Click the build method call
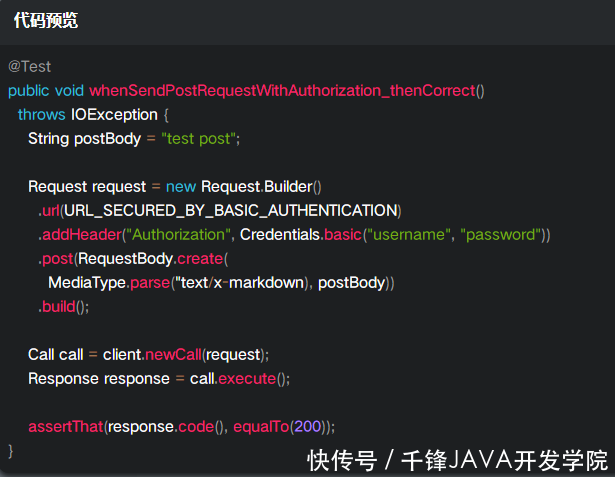The height and width of the screenshot is (477, 615). click(62, 306)
